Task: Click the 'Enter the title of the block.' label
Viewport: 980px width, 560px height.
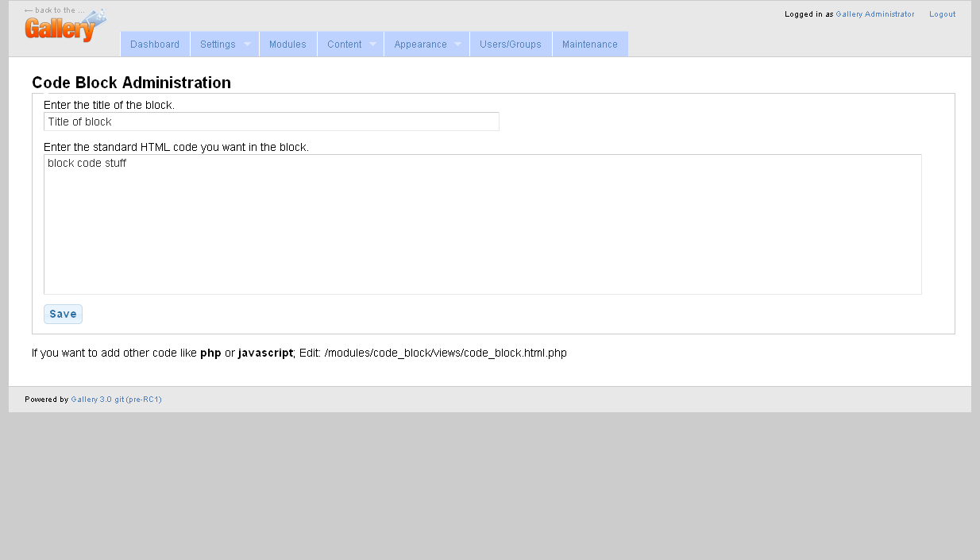Action: tap(109, 105)
